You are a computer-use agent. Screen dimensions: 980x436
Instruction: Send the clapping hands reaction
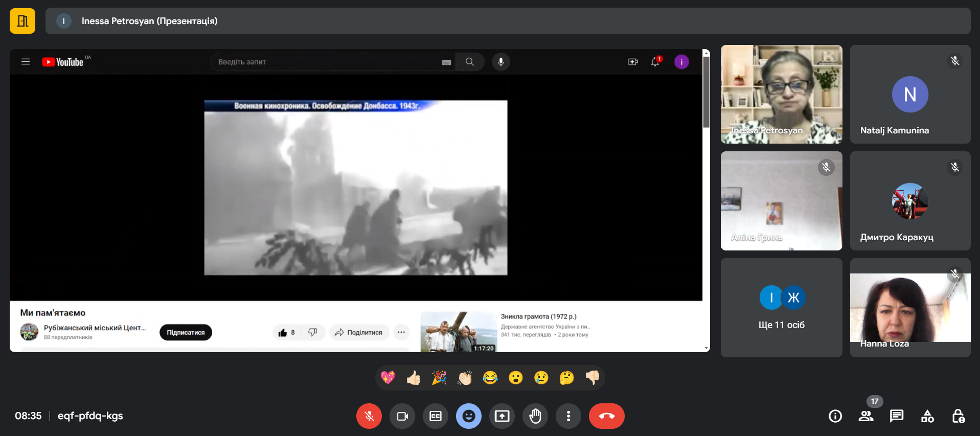coord(465,378)
